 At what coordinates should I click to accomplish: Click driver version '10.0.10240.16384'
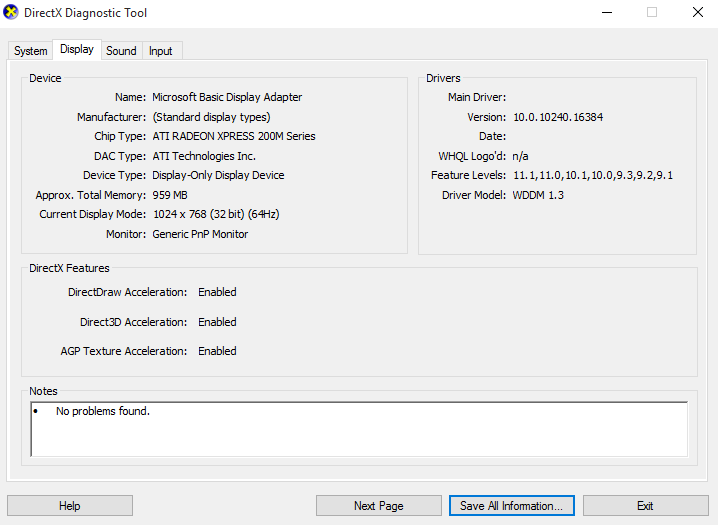558,117
